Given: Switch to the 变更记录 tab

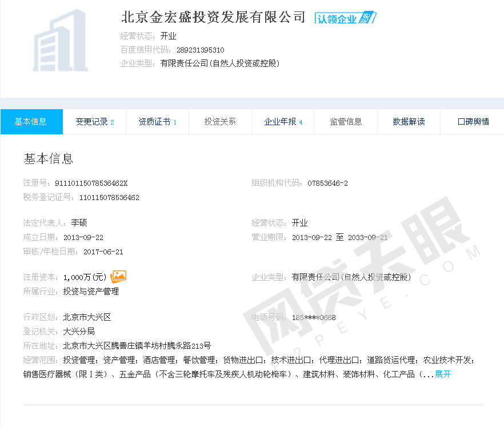Looking at the screenshot, I should 94,122.
